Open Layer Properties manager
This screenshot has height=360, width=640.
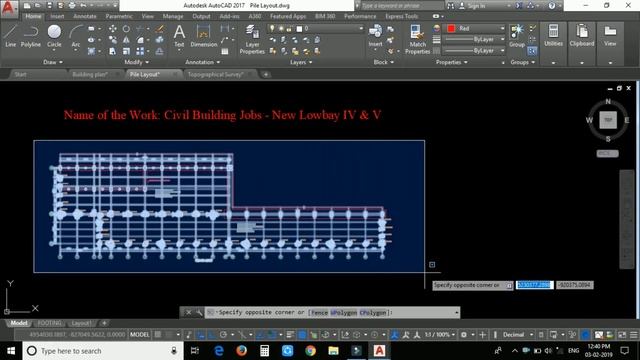[252, 40]
